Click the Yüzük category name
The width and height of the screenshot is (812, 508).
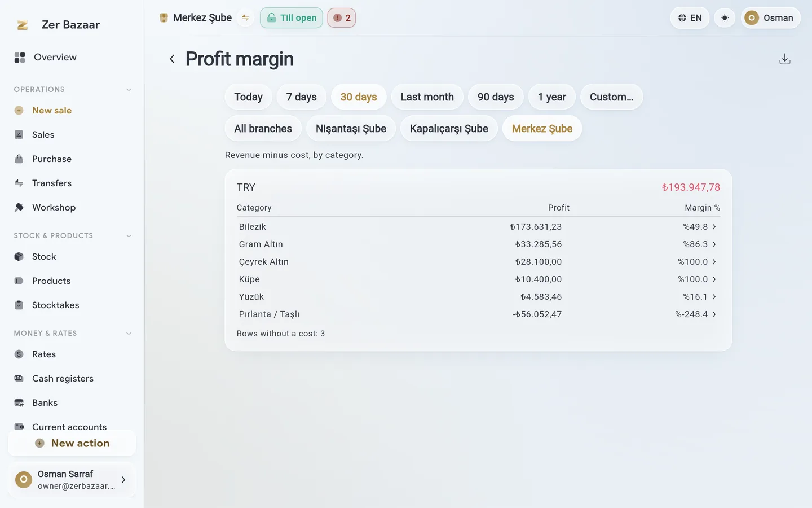[251, 297]
